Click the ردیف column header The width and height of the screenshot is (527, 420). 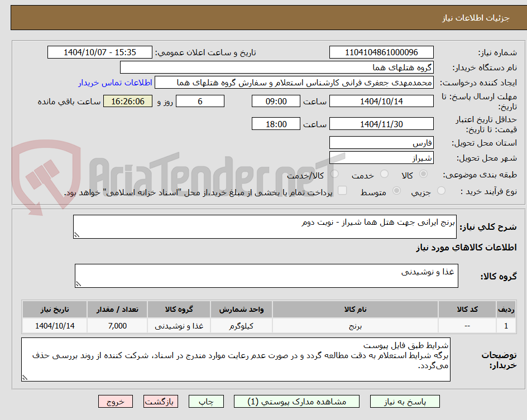[506, 309]
